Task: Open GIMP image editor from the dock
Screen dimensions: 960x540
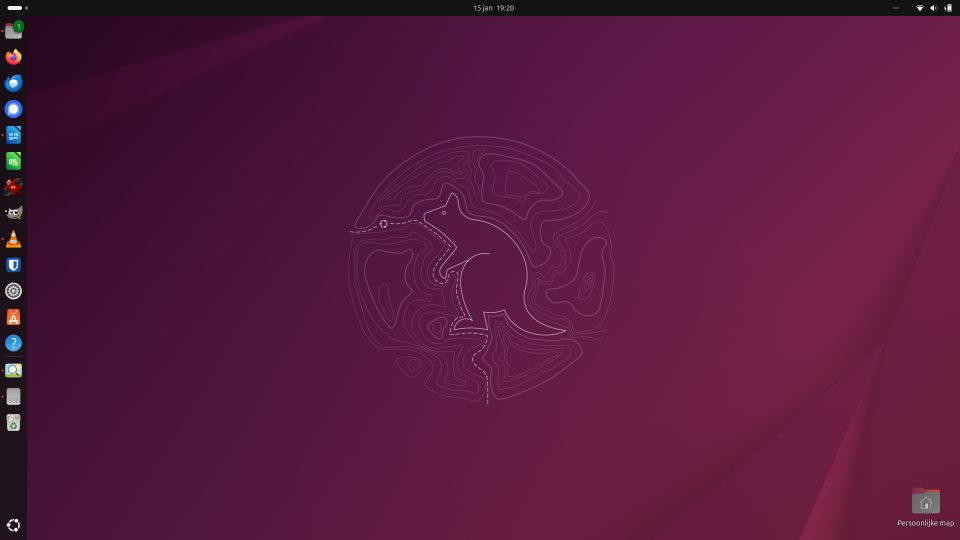Action: [x=13, y=213]
